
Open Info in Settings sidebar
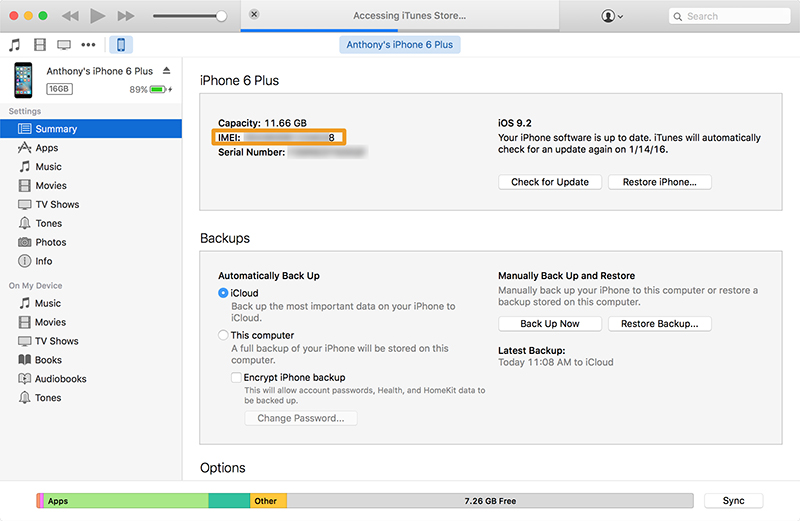pyautogui.click(x=91, y=261)
